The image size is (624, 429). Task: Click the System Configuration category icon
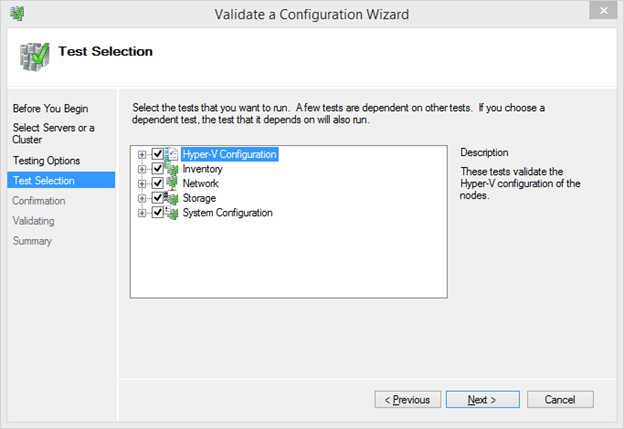(171, 213)
